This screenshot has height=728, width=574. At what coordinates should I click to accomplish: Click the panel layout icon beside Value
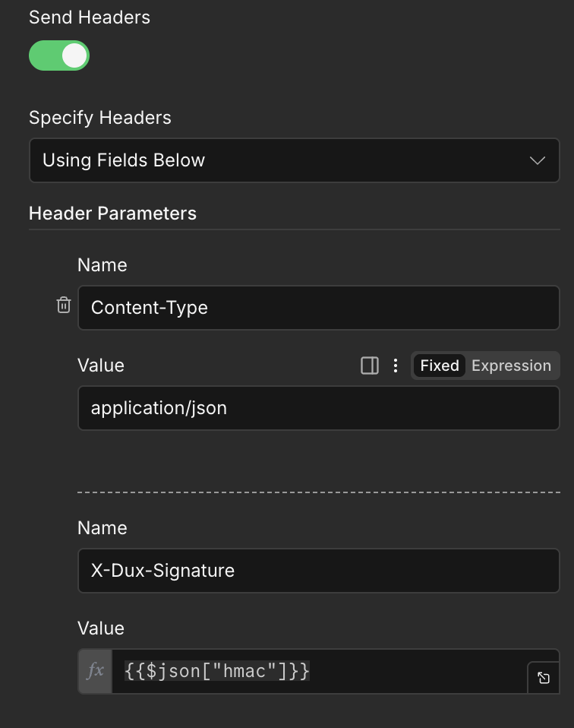coord(370,366)
